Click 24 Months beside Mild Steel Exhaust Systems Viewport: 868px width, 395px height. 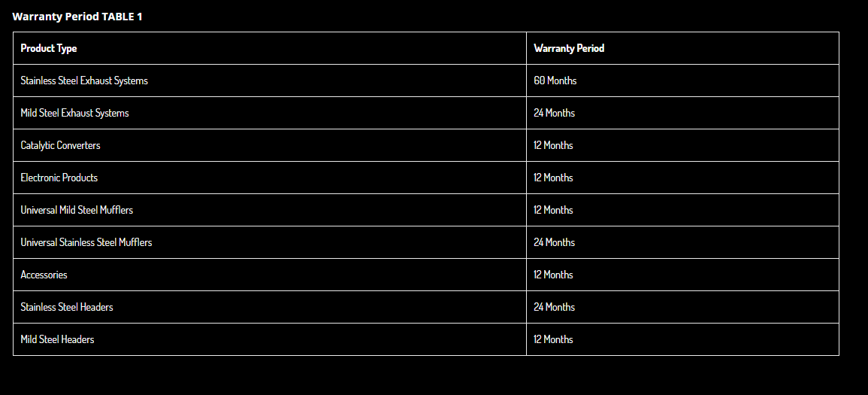[x=554, y=113]
